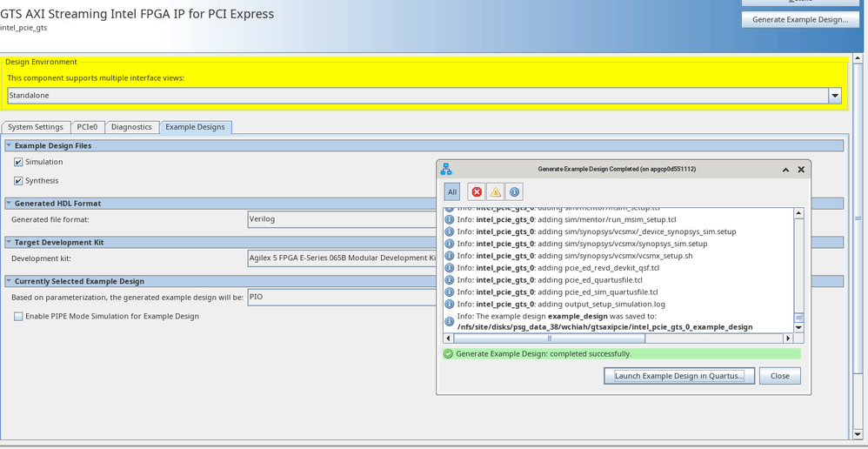Click log vertical scrollbar thumb
Viewport: 868px width, 449px height.
tap(798, 318)
